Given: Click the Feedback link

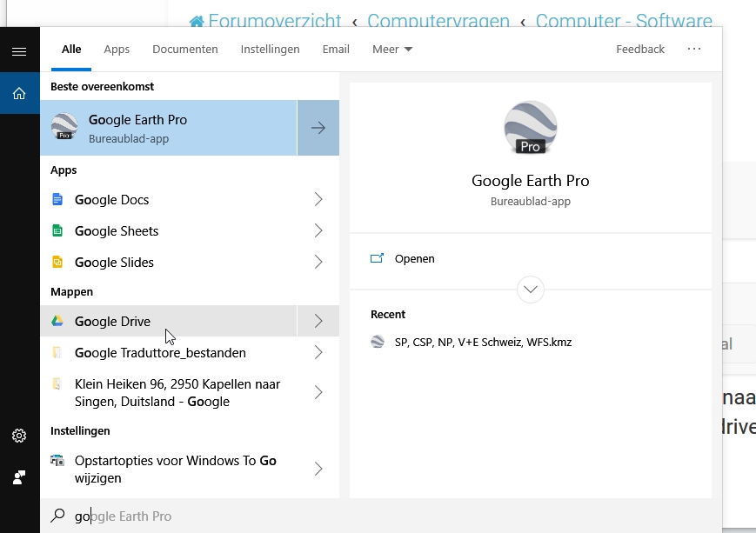Looking at the screenshot, I should pyautogui.click(x=639, y=50).
